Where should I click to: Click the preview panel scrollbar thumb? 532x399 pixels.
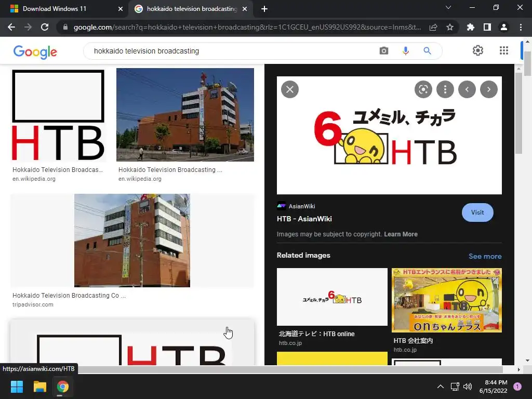pyautogui.click(x=518, y=113)
